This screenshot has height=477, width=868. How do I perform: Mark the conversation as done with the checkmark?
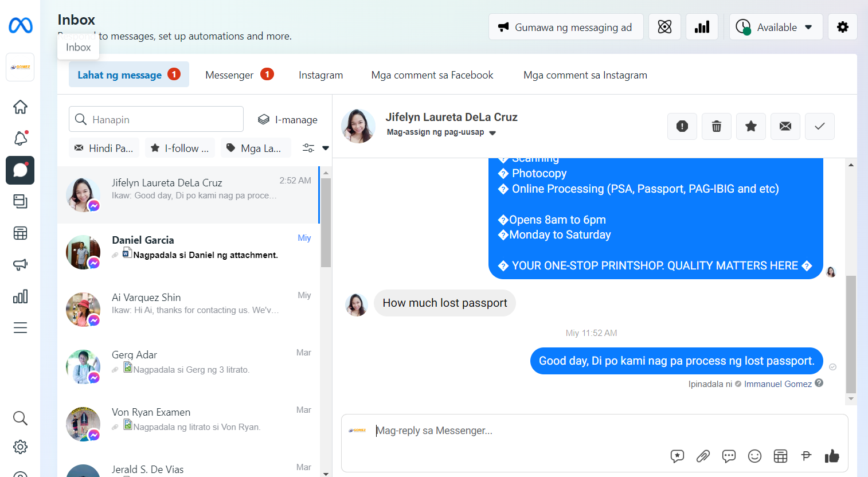click(x=820, y=126)
